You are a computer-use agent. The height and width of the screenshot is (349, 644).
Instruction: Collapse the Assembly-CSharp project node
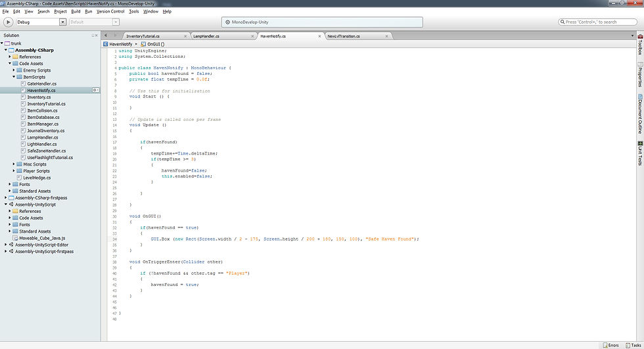pyautogui.click(x=6, y=50)
